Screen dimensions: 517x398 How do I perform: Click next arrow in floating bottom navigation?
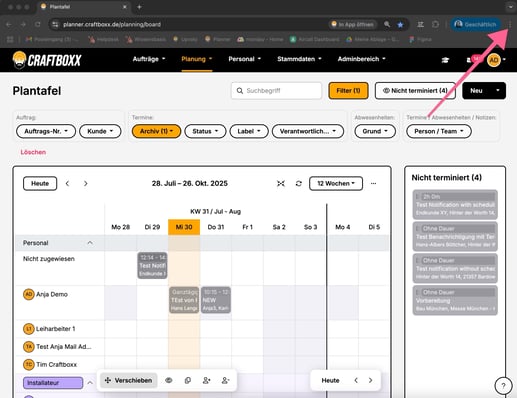(370, 380)
